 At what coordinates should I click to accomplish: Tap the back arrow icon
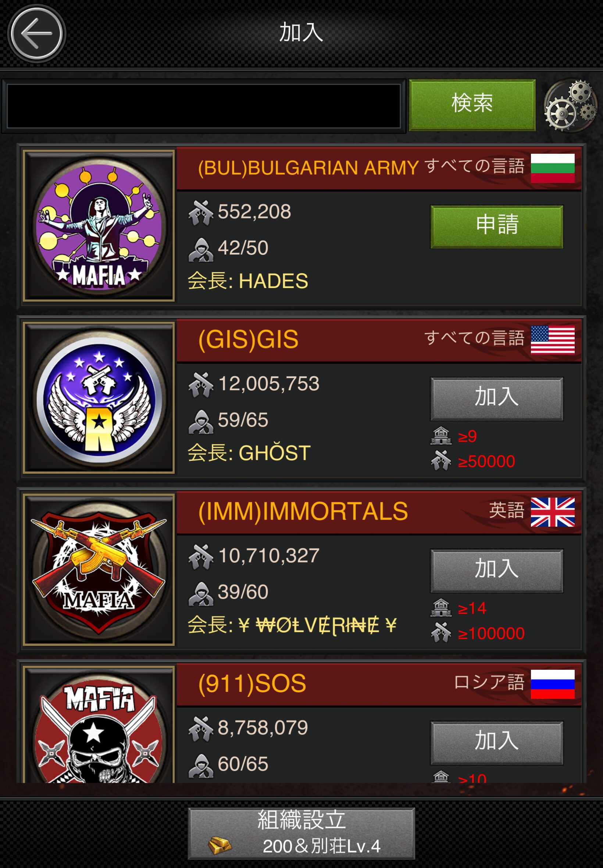tap(37, 33)
